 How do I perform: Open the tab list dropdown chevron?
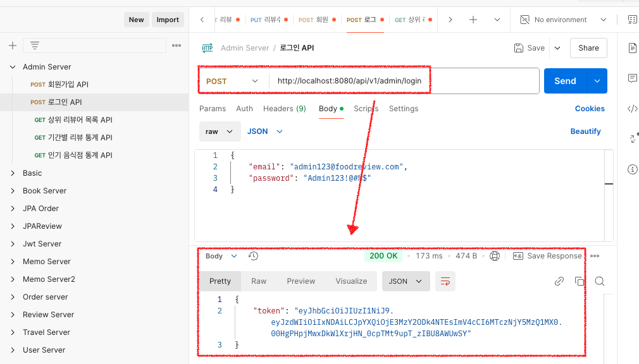[497, 20]
